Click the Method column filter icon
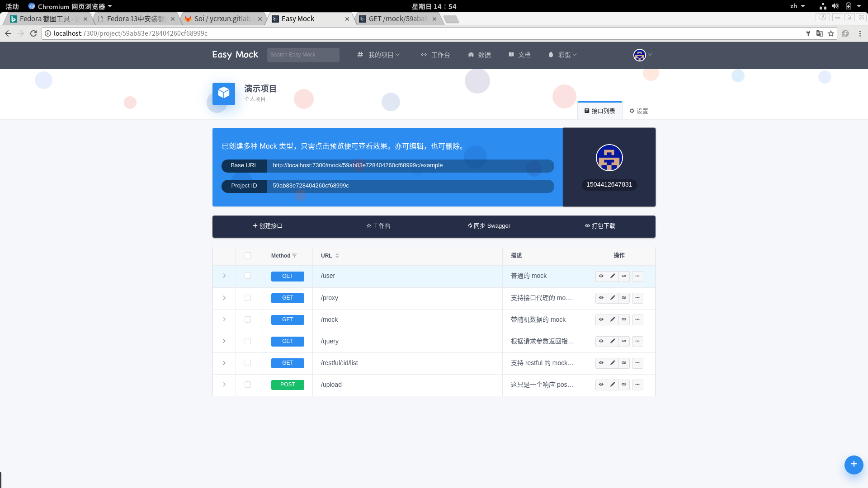 tap(295, 256)
